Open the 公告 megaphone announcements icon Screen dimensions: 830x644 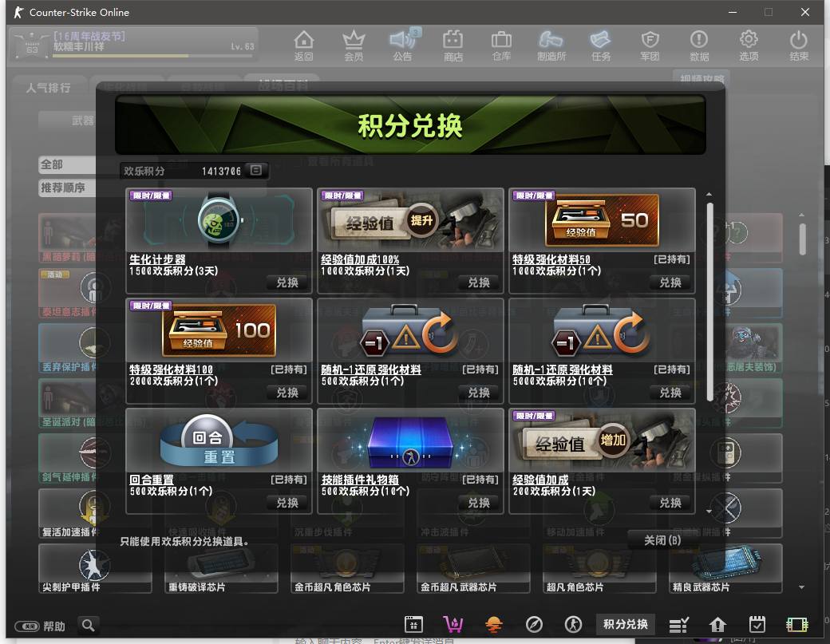pyautogui.click(x=403, y=45)
